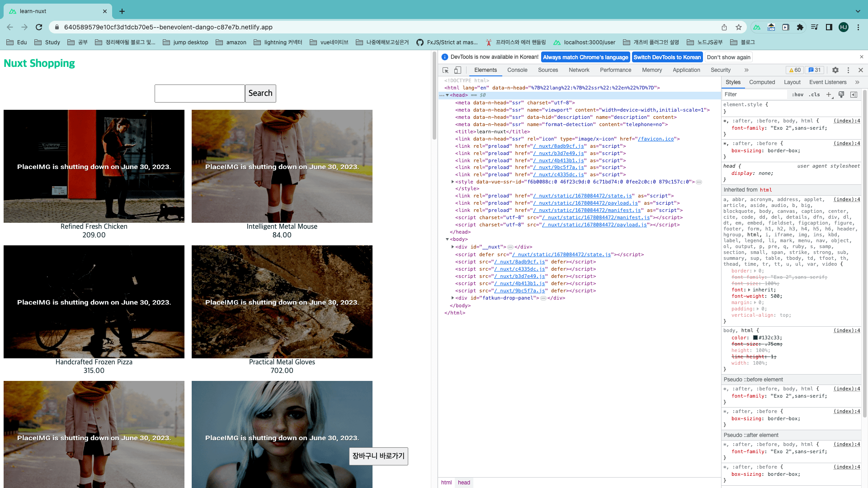Bookmark page with the star icon
This screenshot has height=488, width=868.
click(739, 27)
